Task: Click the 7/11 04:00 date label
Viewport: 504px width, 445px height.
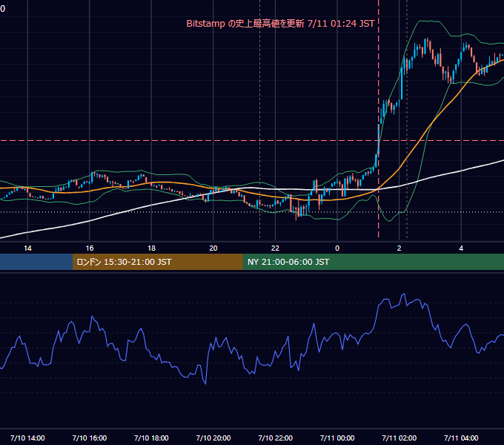Action: point(461,438)
